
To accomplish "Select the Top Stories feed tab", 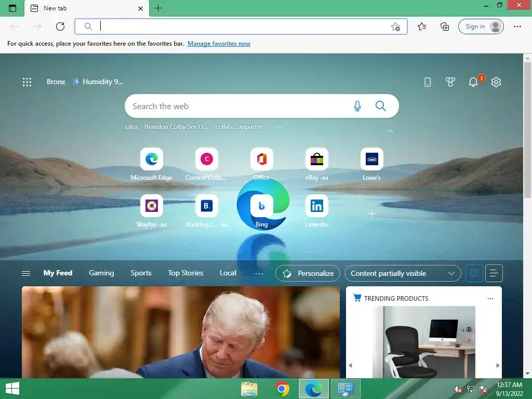I will 185,273.
